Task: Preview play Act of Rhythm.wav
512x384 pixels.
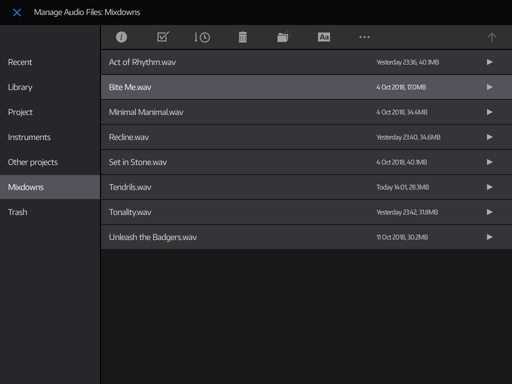Action: (x=489, y=62)
